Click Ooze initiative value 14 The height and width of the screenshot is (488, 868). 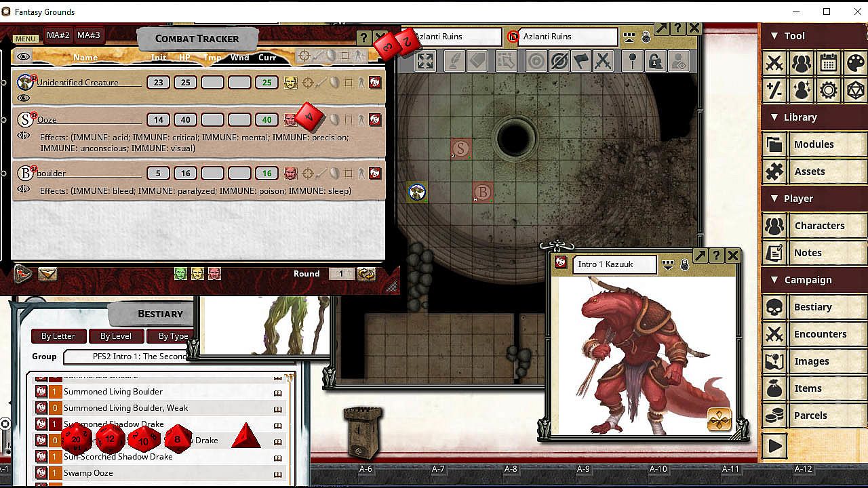[x=158, y=120]
